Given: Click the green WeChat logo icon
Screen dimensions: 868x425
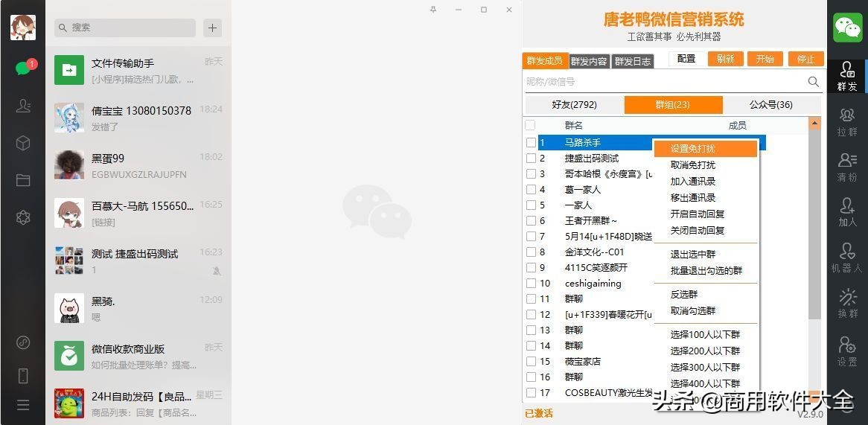Looking at the screenshot, I should [847, 28].
